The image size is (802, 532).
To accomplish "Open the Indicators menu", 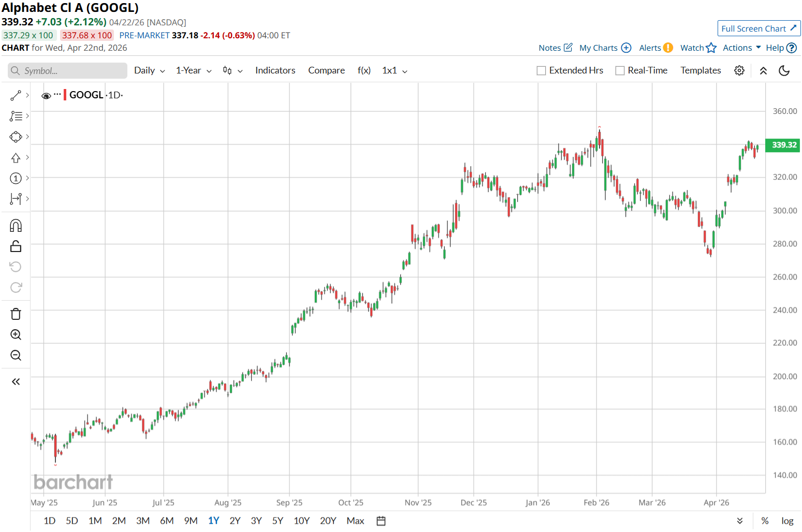I will point(275,70).
